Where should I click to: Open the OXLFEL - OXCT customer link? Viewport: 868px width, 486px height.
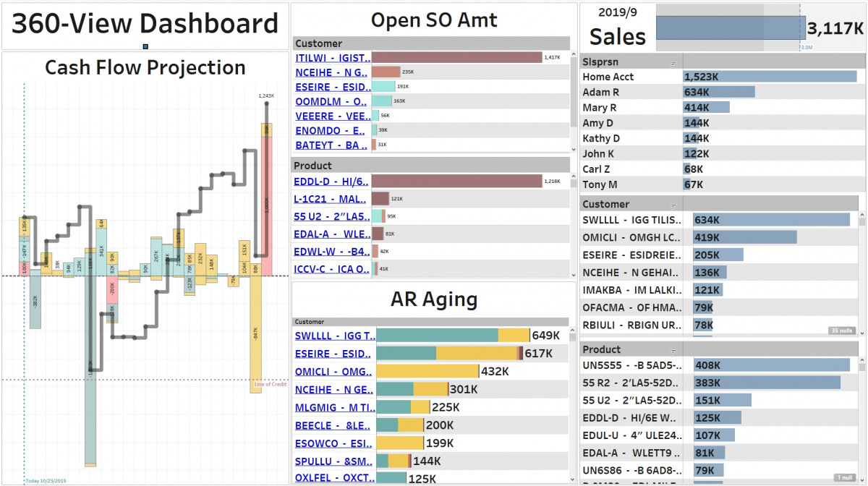point(333,478)
